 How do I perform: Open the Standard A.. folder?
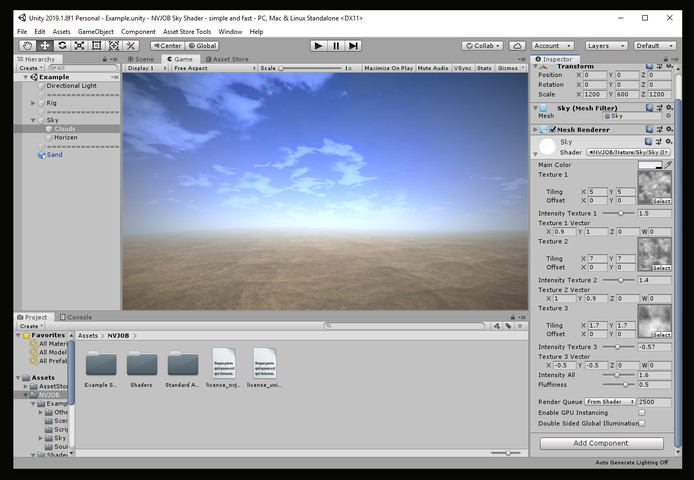click(x=182, y=368)
